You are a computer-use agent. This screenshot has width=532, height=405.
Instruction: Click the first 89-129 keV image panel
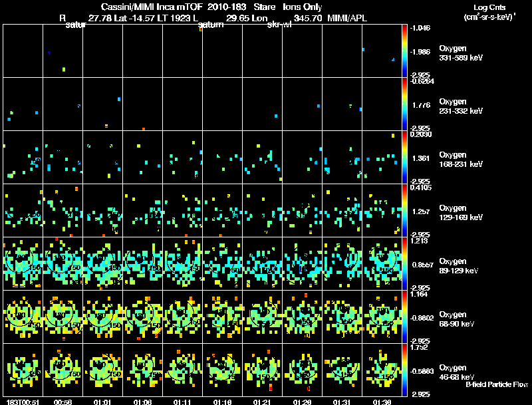(x=23, y=263)
